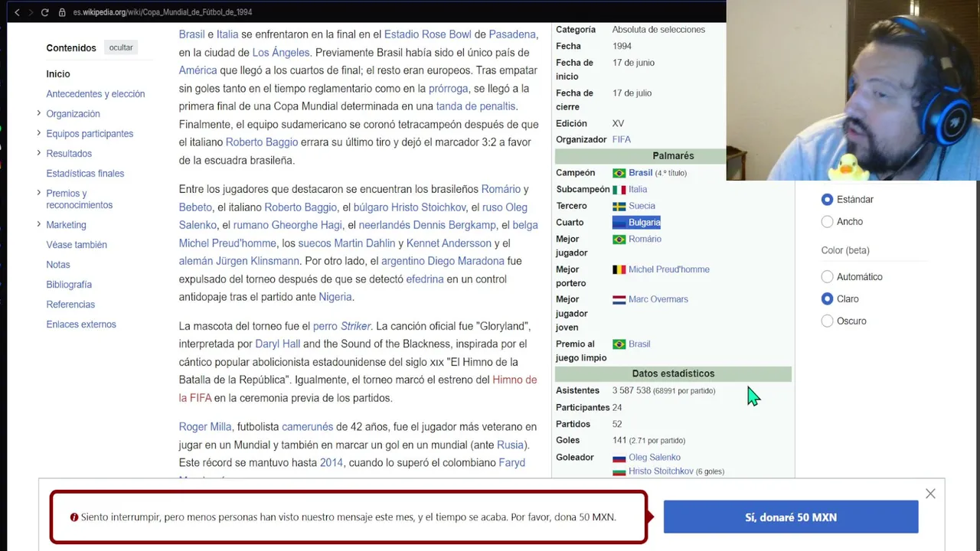Click the prórroga link
Screen dimensions: 980x551
(449, 89)
